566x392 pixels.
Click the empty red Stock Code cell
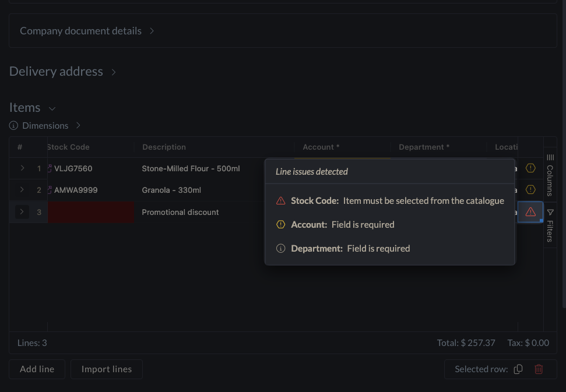90,212
